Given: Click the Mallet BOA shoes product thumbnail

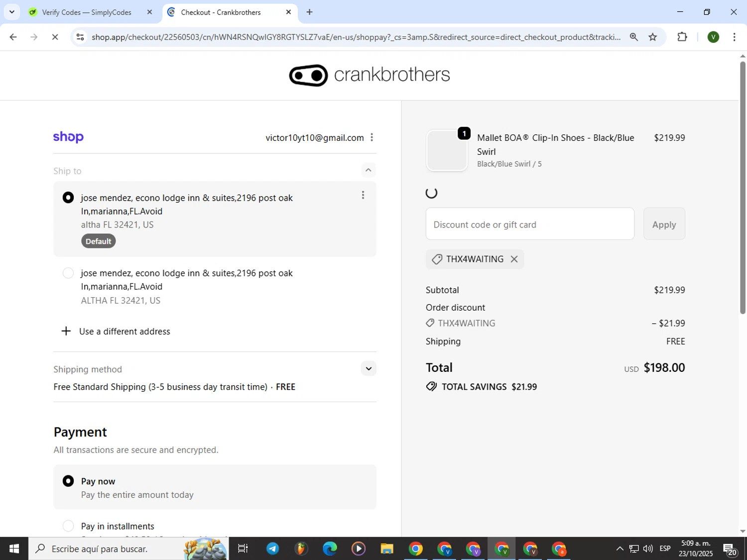Looking at the screenshot, I should [447, 150].
